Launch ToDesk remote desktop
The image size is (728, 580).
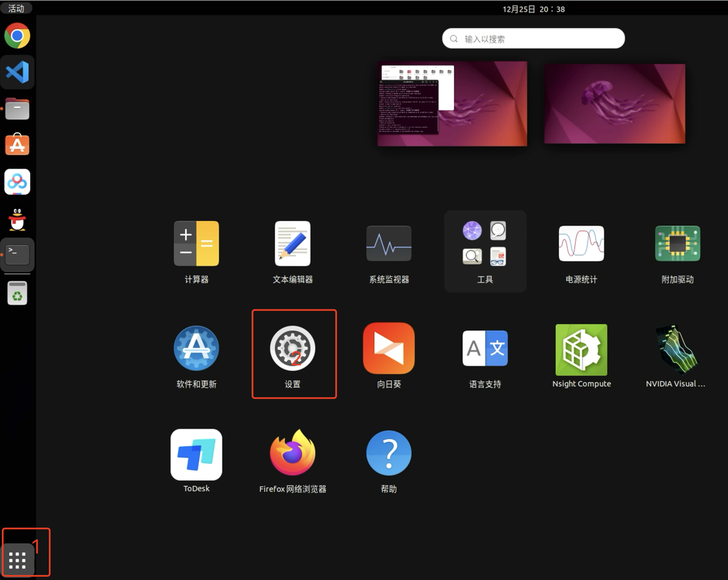[x=196, y=461]
